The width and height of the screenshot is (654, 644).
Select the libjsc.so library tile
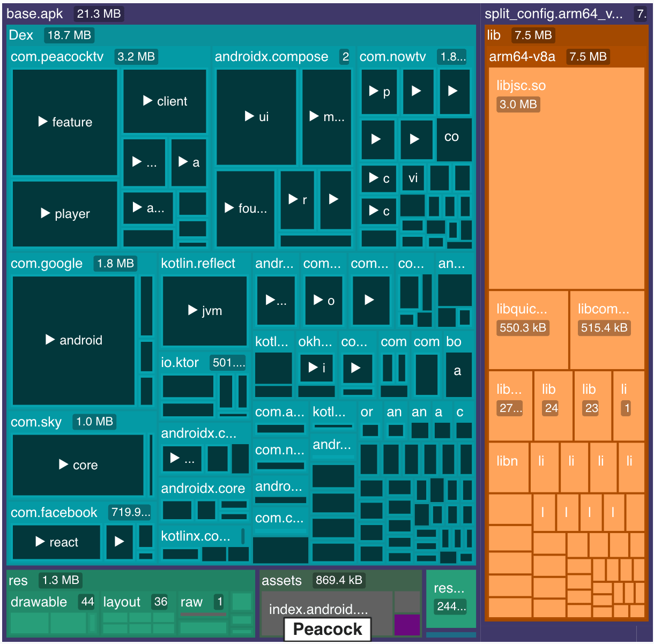click(x=566, y=178)
